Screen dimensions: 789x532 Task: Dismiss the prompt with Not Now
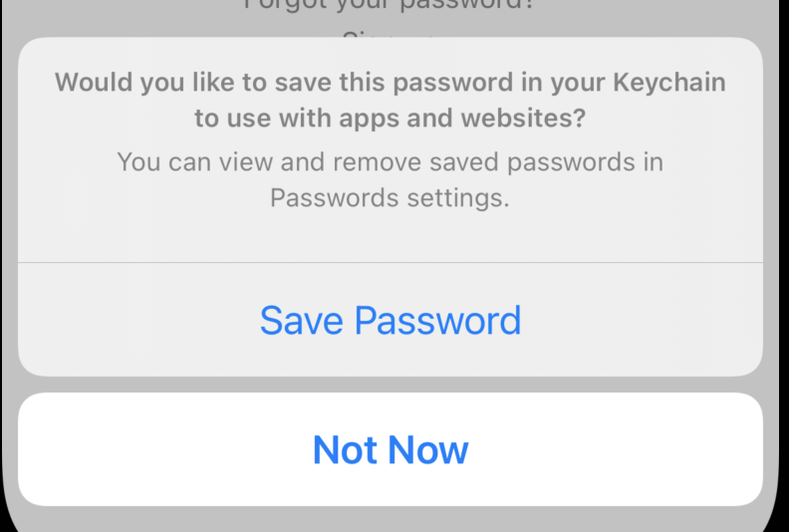(x=391, y=449)
